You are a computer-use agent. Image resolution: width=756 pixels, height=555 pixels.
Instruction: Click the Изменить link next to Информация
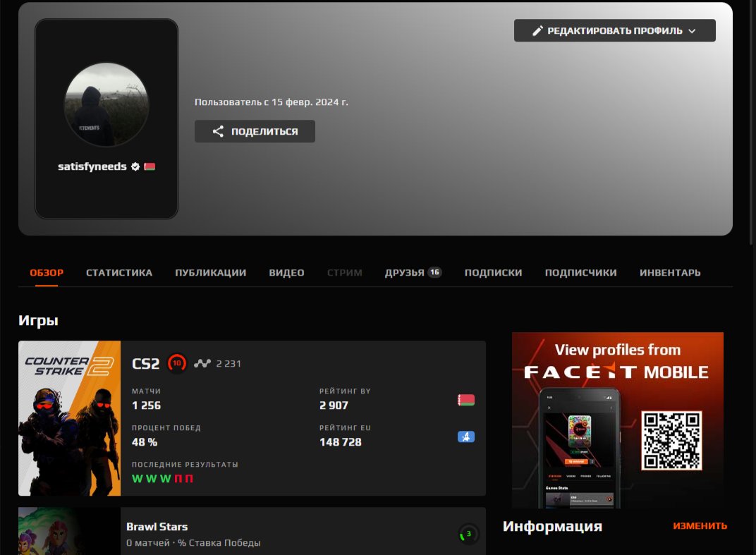point(700,526)
